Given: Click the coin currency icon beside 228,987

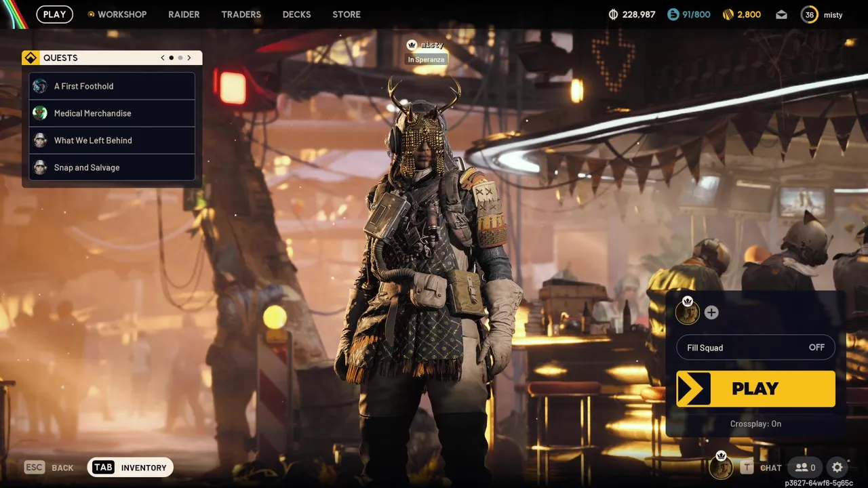Looking at the screenshot, I should pyautogui.click(x=614, y=14).
